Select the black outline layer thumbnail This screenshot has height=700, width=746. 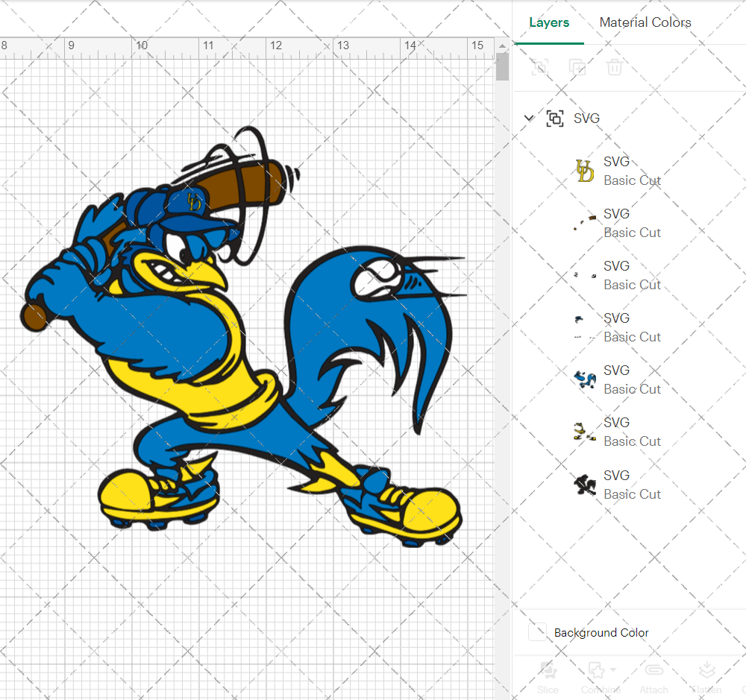pyautogui.click(x=585, y=485)
